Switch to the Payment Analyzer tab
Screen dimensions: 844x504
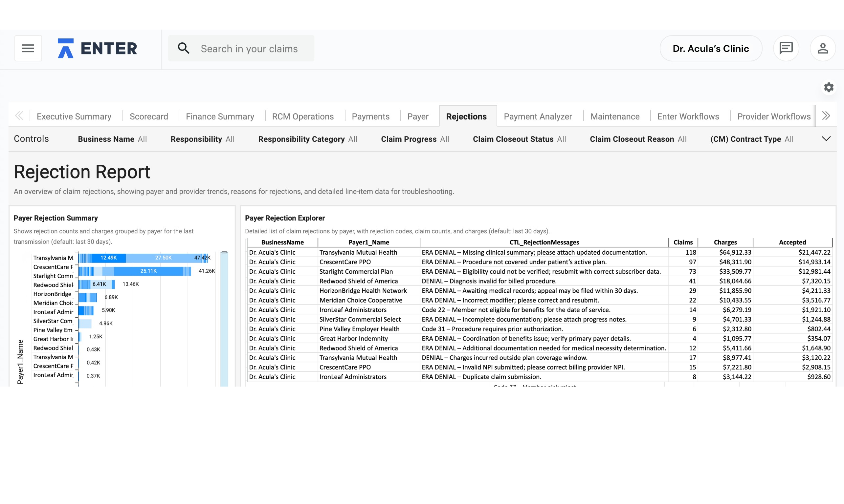coord(538,116)
